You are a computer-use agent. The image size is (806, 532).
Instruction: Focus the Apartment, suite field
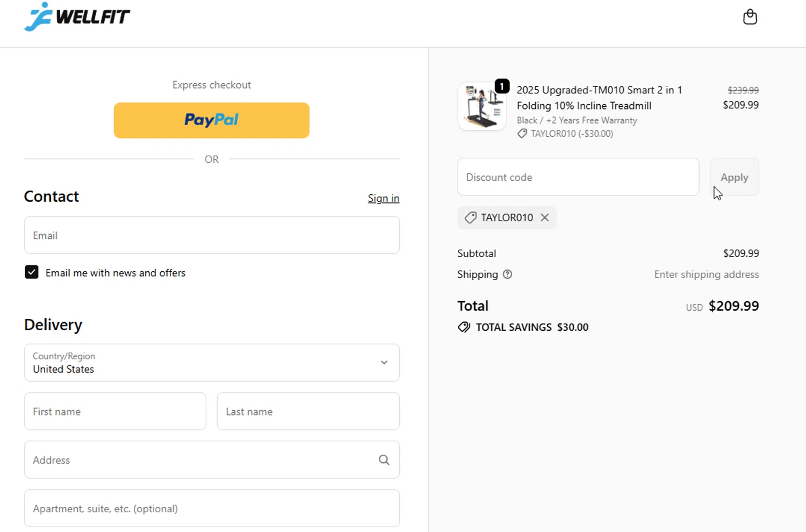212,508
